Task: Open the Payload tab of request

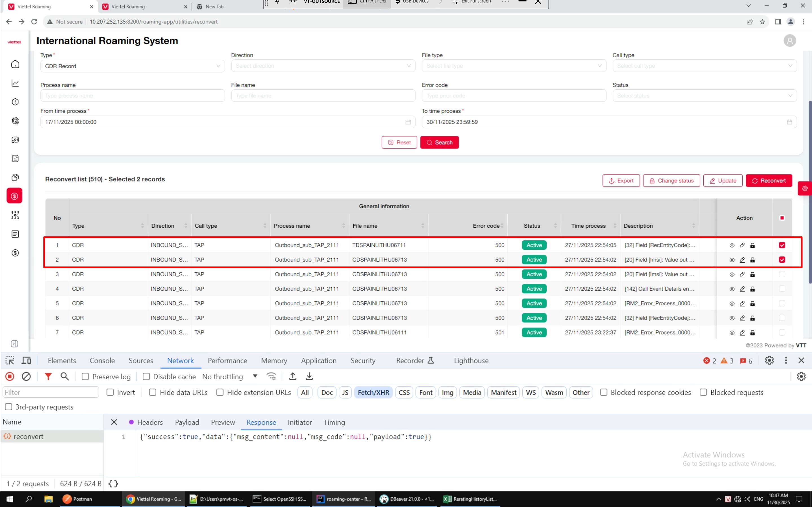Action: pos(187,422)
